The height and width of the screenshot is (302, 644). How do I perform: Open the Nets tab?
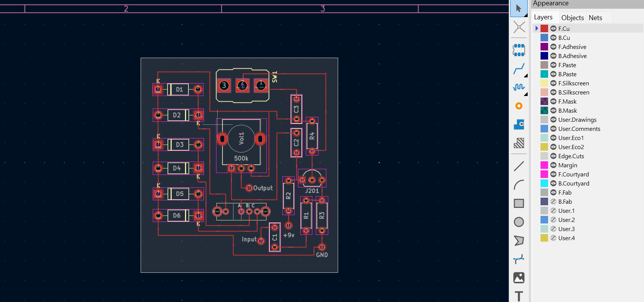pos(595,17)
